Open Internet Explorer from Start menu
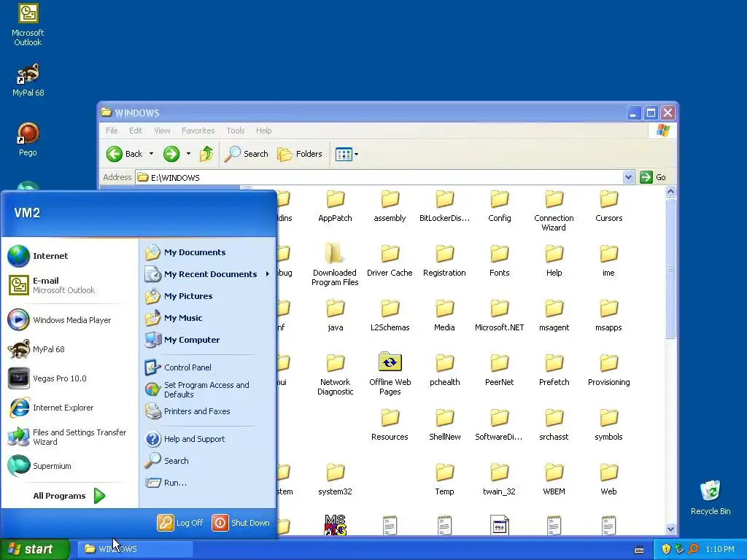The width and height of the screenshot is (747, 560). [50, 408]
